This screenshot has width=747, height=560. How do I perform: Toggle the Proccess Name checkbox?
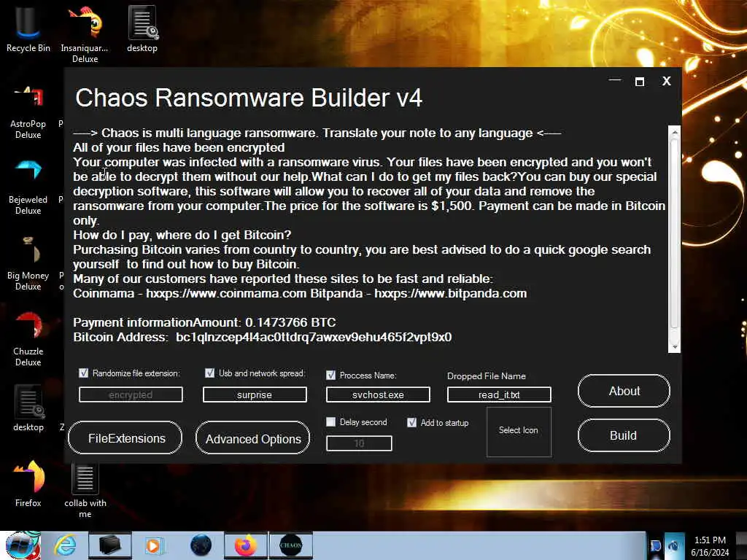point(330,376)
